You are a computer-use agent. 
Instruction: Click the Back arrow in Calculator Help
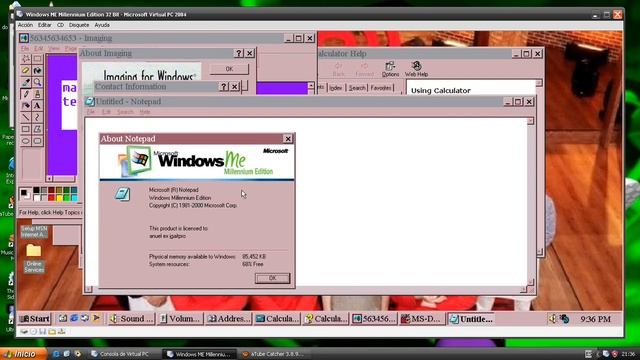tap(338, 69)
